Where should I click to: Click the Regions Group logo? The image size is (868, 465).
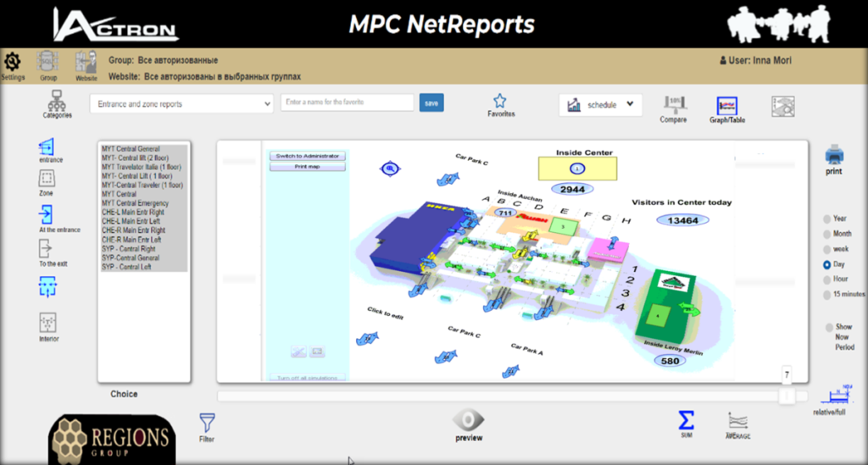tap(113, 440)
